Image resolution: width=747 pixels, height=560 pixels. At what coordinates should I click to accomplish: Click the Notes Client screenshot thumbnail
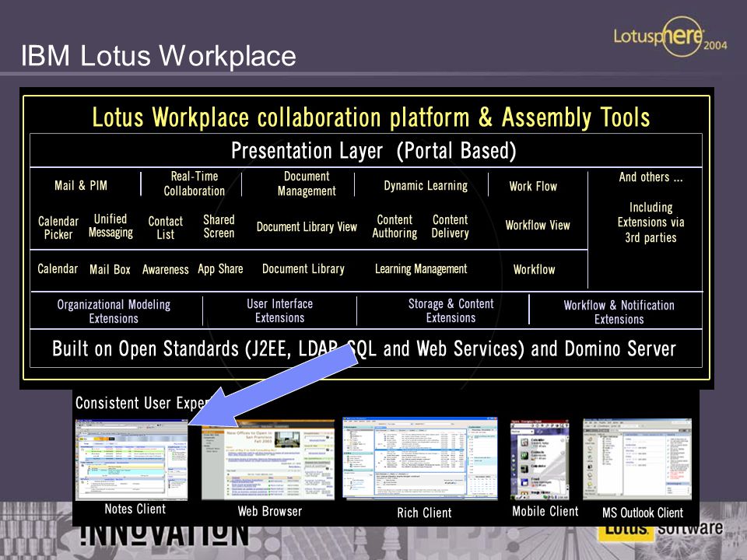pos(132,460)
